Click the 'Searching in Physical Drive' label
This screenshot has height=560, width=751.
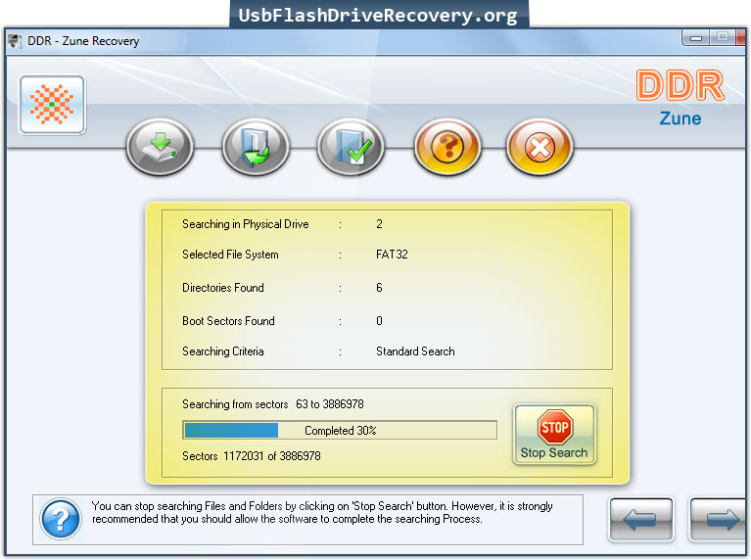[245, 224]
